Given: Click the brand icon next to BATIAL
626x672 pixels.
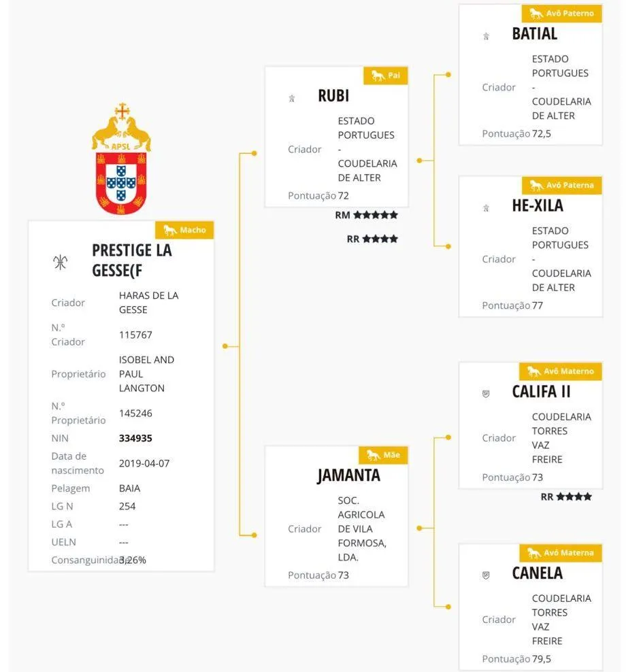Looking at the screenshot, I should pyautogui.click(x=487, y=37).
